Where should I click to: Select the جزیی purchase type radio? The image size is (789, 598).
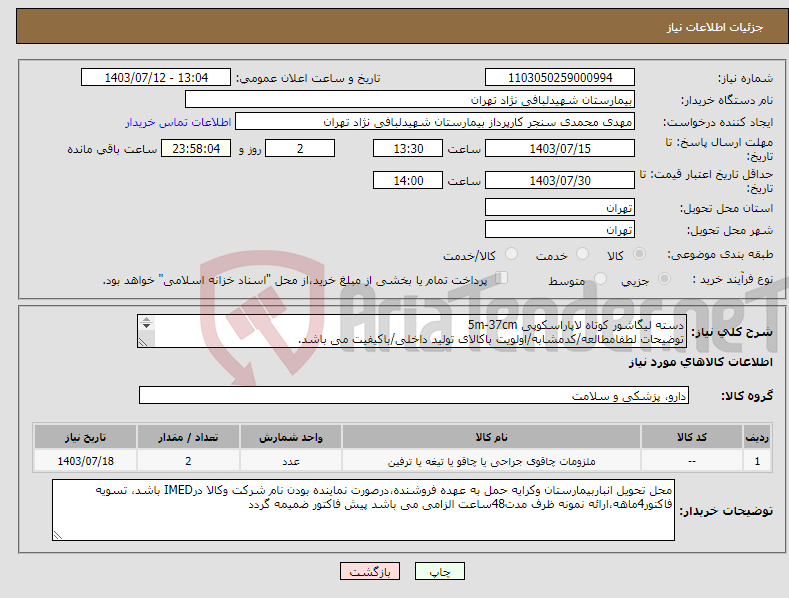coord(664,279)
